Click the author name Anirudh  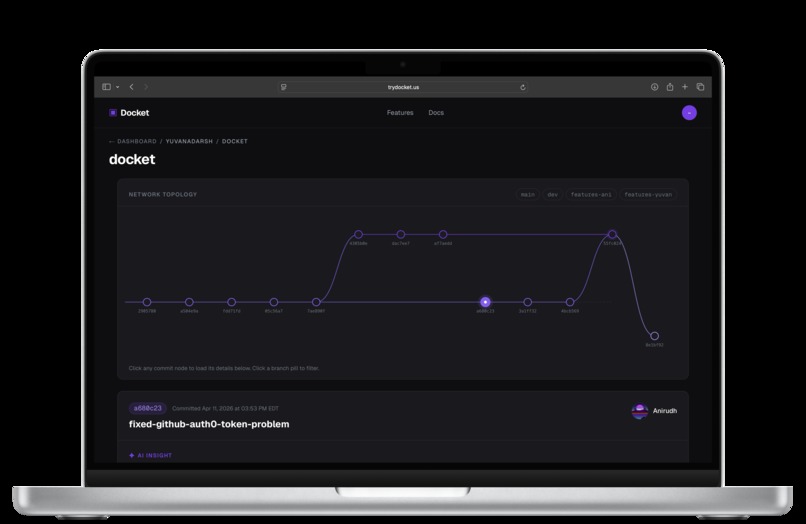click(x=665, y=411)
